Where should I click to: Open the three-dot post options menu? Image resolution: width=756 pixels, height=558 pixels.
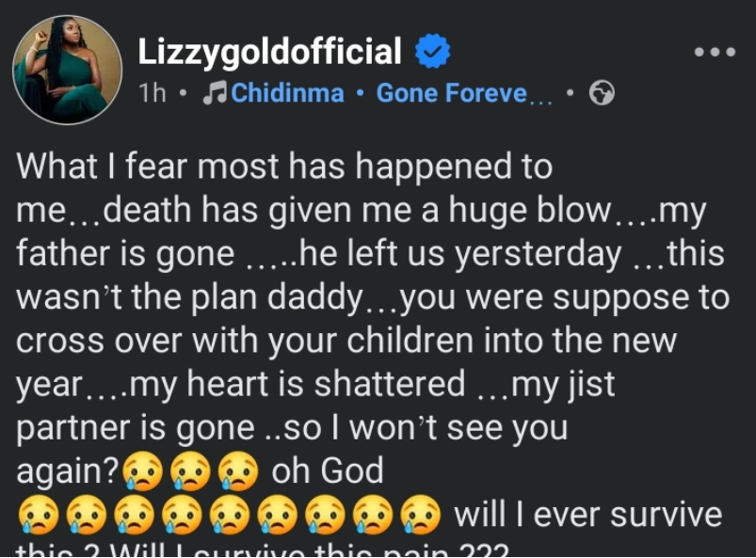click(x=714, y=53)
